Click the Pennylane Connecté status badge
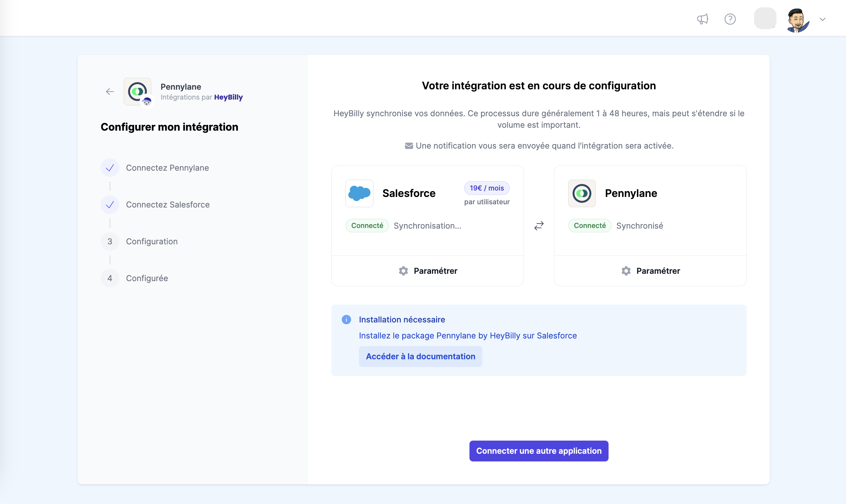846x504 pixels. click(x=590, y=225)
